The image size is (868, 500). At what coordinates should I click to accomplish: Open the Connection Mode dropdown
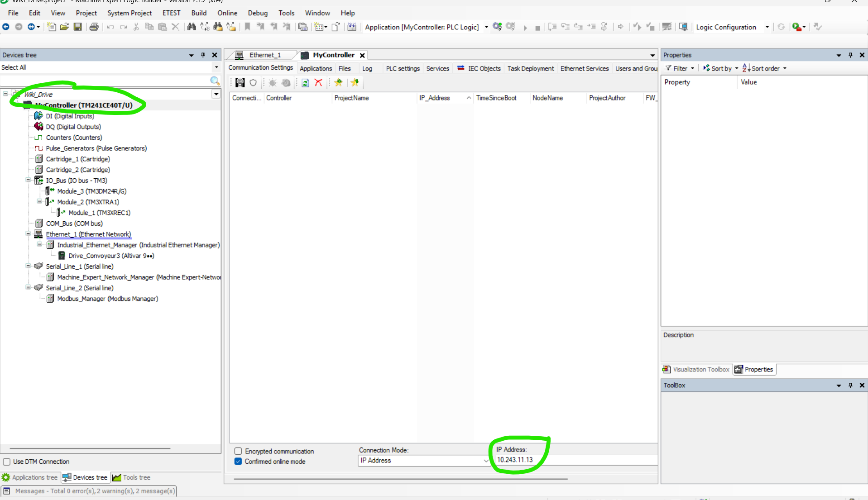pyautogui.click(x=485, y=461)
